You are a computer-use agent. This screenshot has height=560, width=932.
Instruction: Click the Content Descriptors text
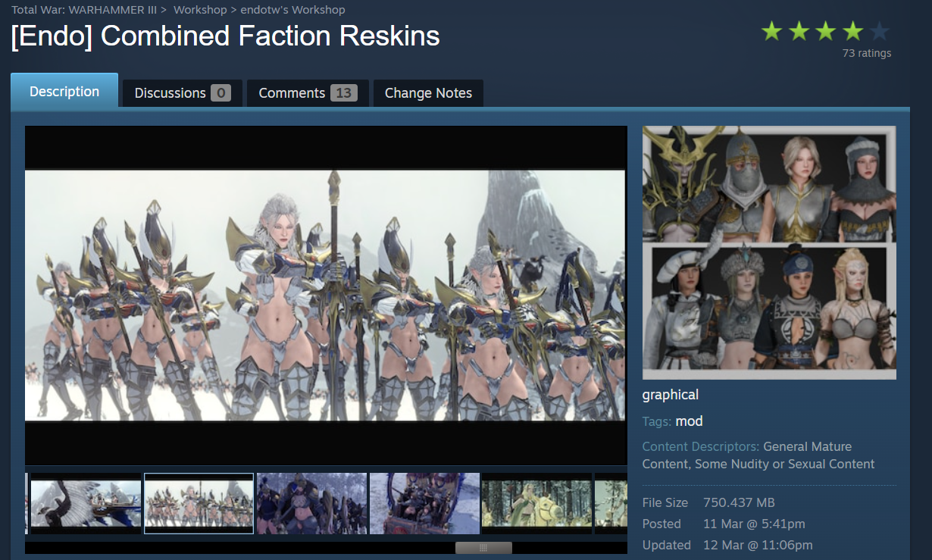758,455
